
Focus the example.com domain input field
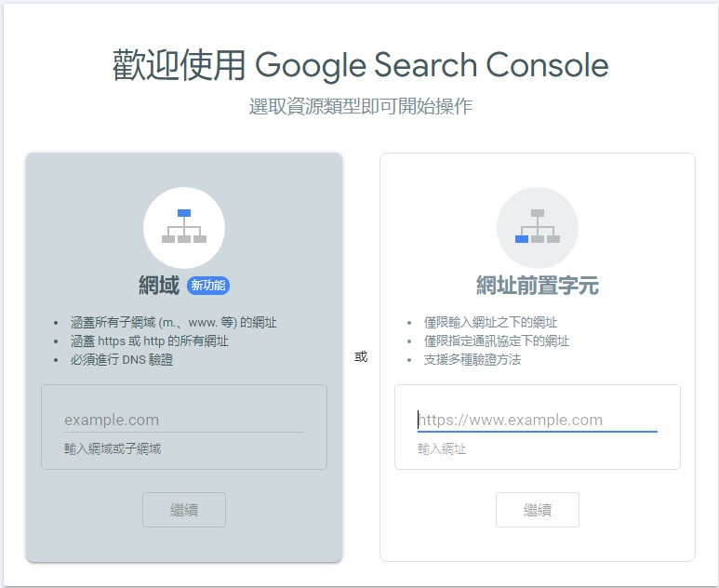[184, 421]
